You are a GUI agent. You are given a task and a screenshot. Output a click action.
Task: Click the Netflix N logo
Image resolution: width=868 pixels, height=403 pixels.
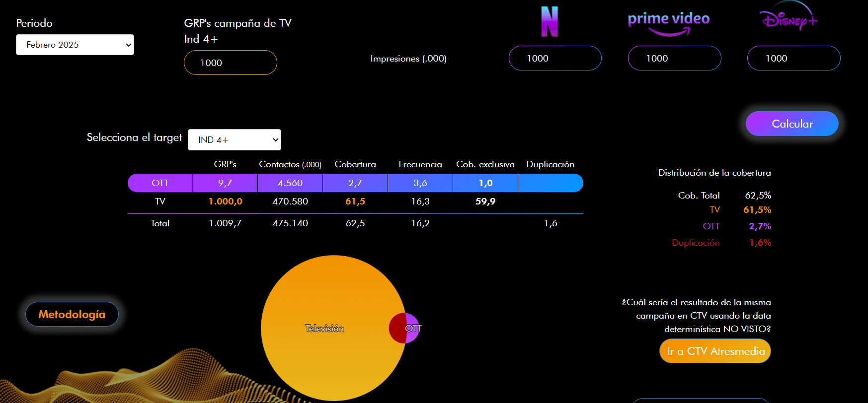[550, 22]
